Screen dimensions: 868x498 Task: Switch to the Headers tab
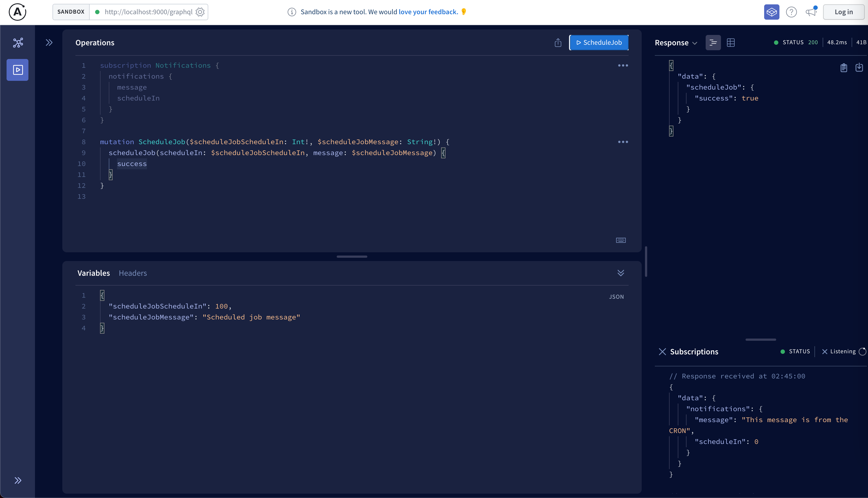[133, 273]
